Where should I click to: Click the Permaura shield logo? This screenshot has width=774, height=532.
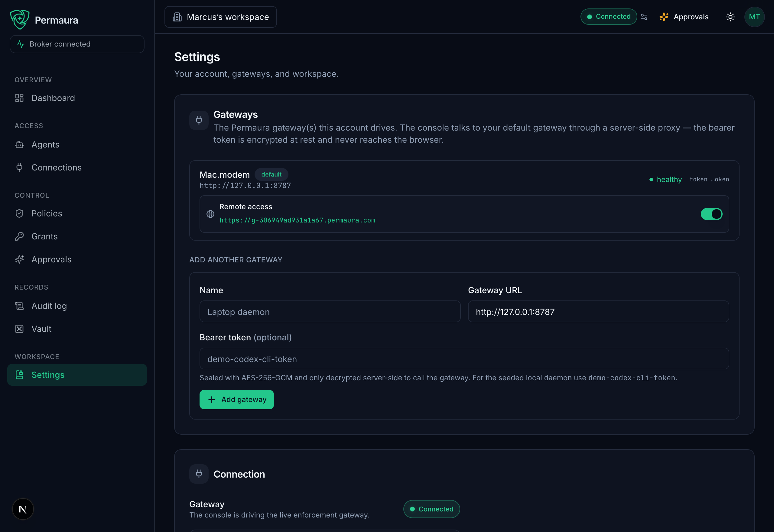[20, 20]
